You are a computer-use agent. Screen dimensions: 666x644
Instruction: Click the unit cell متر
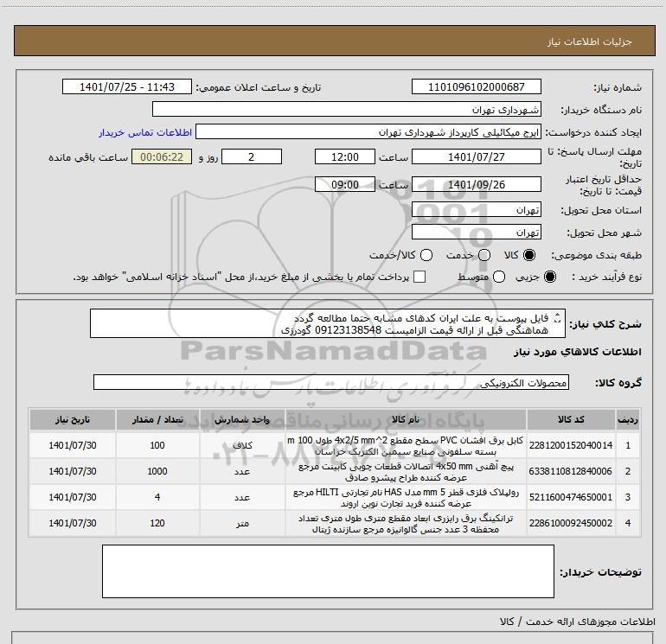(x=242, y=523)
